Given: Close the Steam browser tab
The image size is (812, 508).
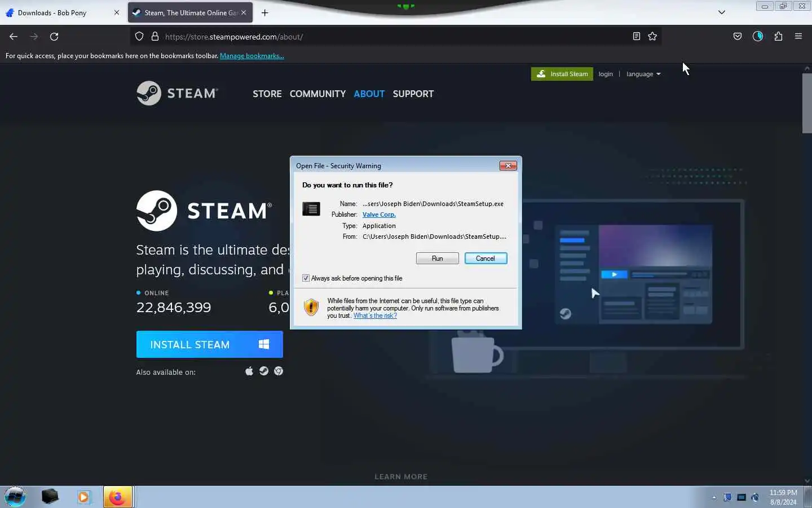Looking at the screenshot, I should [244, 12].
